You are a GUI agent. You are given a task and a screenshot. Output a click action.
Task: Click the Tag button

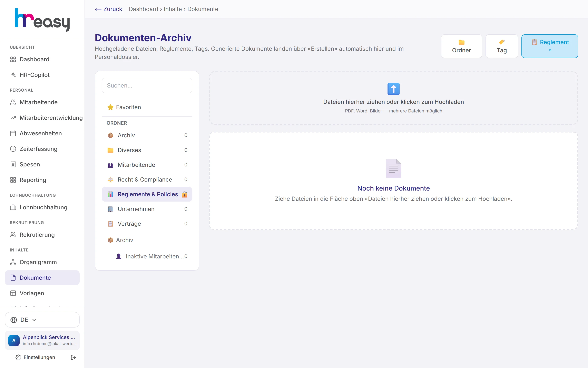pyautogui.click(x=502, y=46)
